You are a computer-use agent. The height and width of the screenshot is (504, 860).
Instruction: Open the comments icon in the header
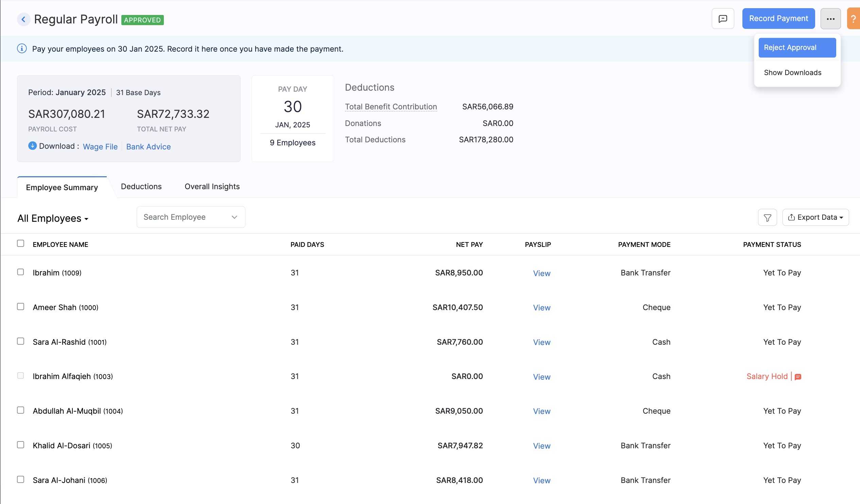(x=723, y=18)
